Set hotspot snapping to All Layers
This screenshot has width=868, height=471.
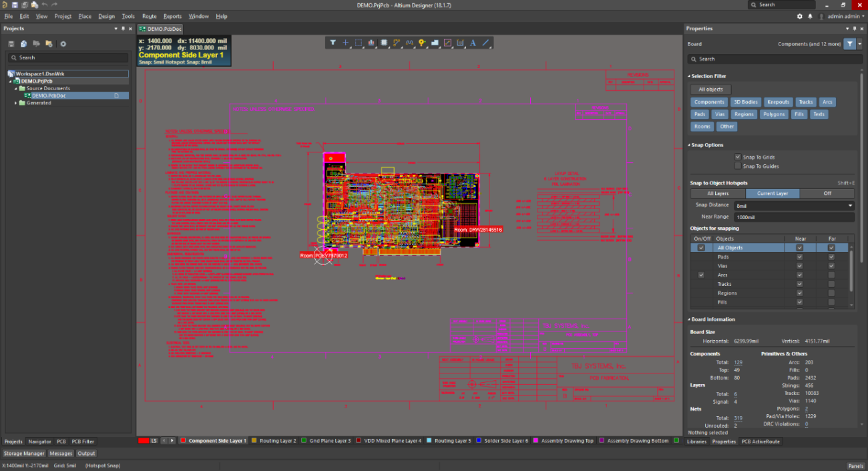(x=716, y=193)
